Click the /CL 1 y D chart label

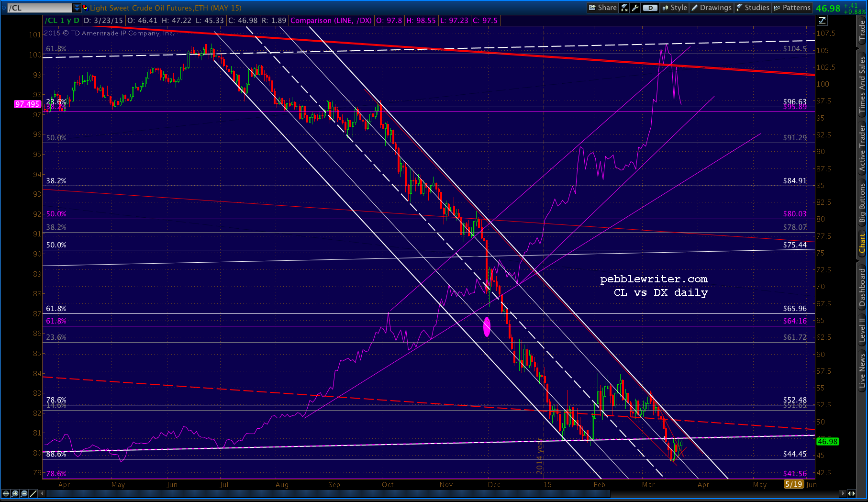pyautogui.click(x=62, y=21)
